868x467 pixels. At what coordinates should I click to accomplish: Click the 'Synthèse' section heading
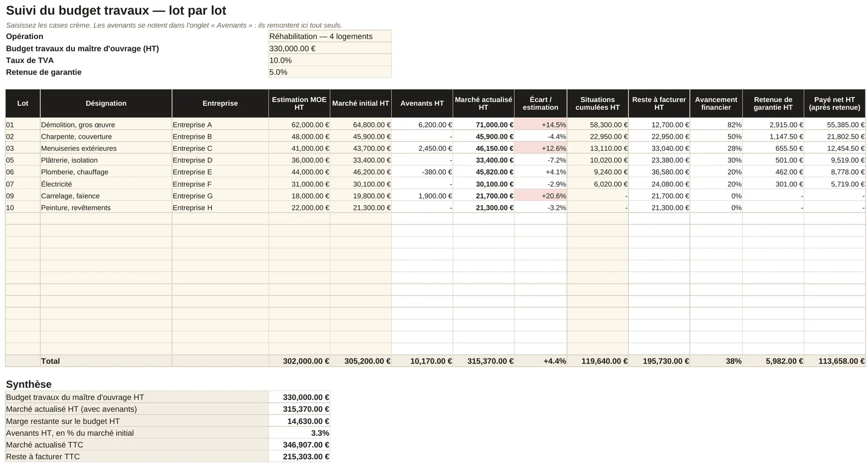tap(29, 384)
